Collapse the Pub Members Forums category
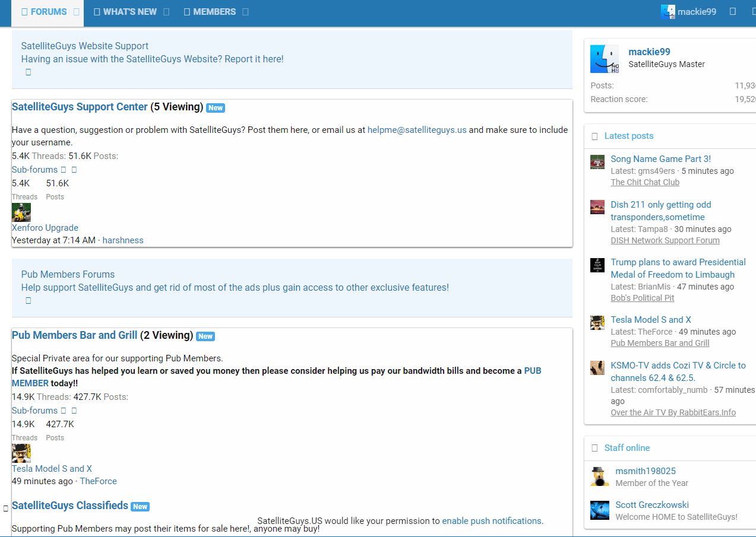This screenshot has width=756, height=537. pyautogui.click(x=28, y=301)
